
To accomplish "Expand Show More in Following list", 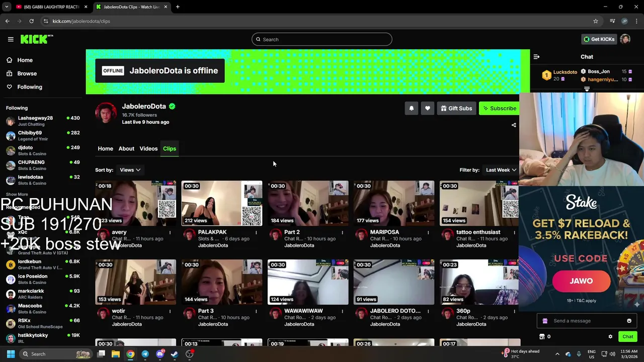I will (x=17, y=195).
